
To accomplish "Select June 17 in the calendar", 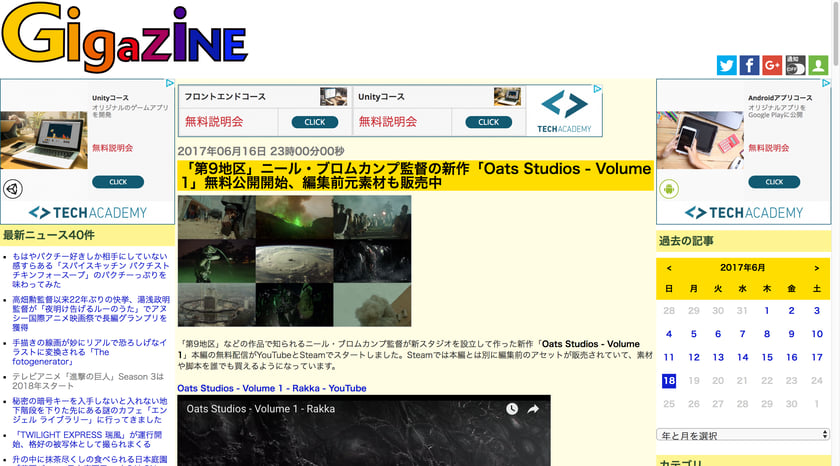I will (x=817, y=357).
